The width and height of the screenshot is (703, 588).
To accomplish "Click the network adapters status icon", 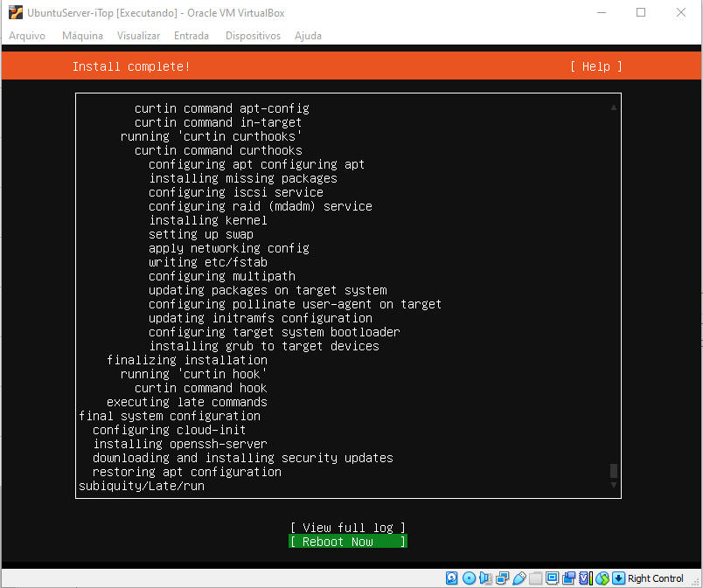I will [502, 578].
